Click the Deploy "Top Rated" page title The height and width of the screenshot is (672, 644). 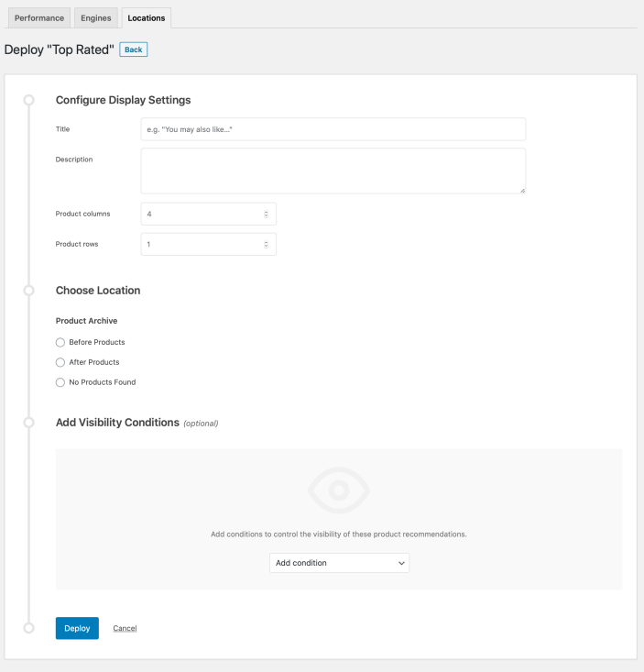[60, 50]
